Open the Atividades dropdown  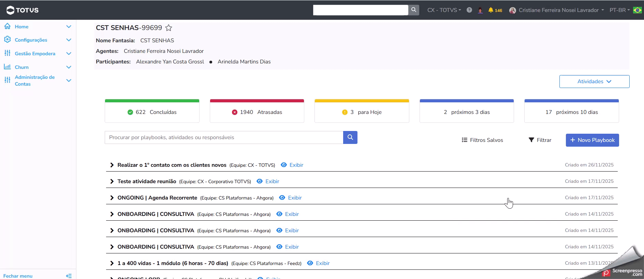pos(594,82)
